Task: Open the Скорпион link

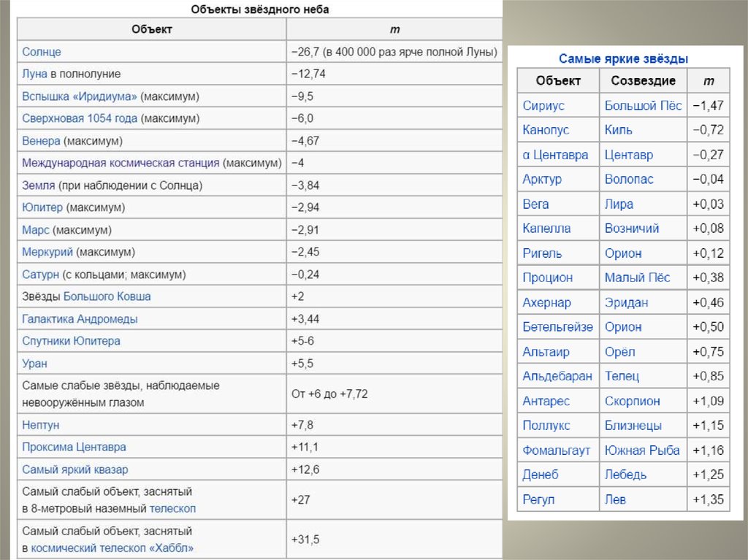Action: 632,401
